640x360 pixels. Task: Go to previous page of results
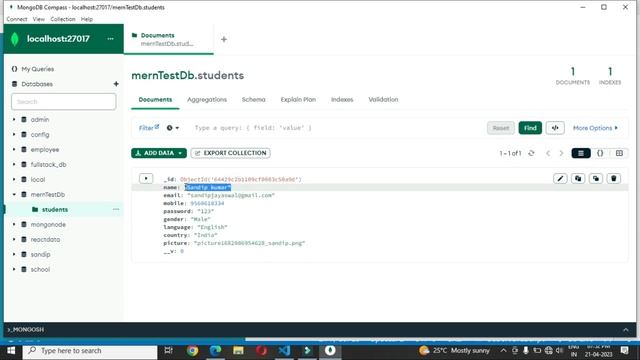pos(548,153)
